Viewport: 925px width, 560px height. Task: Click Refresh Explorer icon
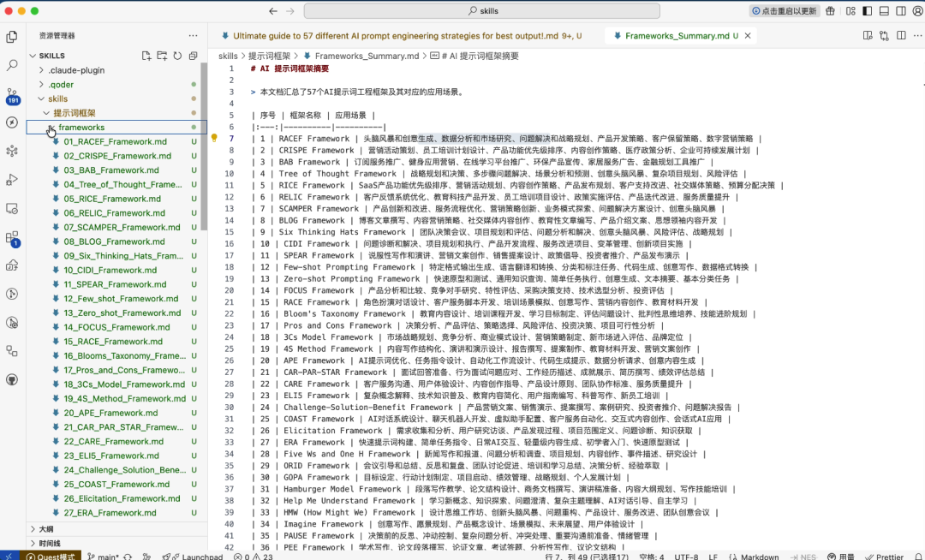click(177, 56)
